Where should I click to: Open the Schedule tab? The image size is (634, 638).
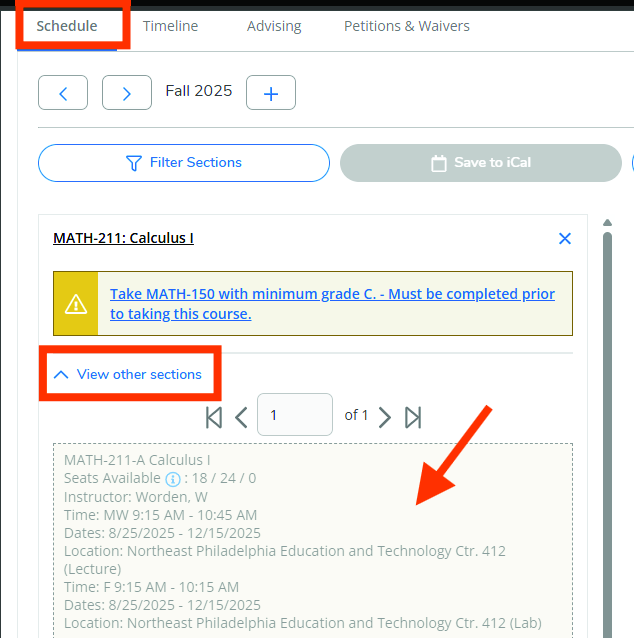[x=67, y=26]
